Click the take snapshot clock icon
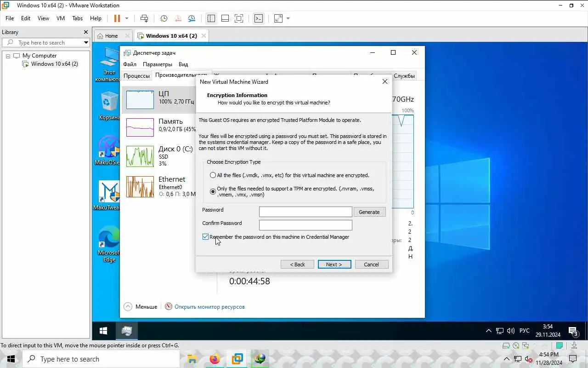 pos(164,18)
